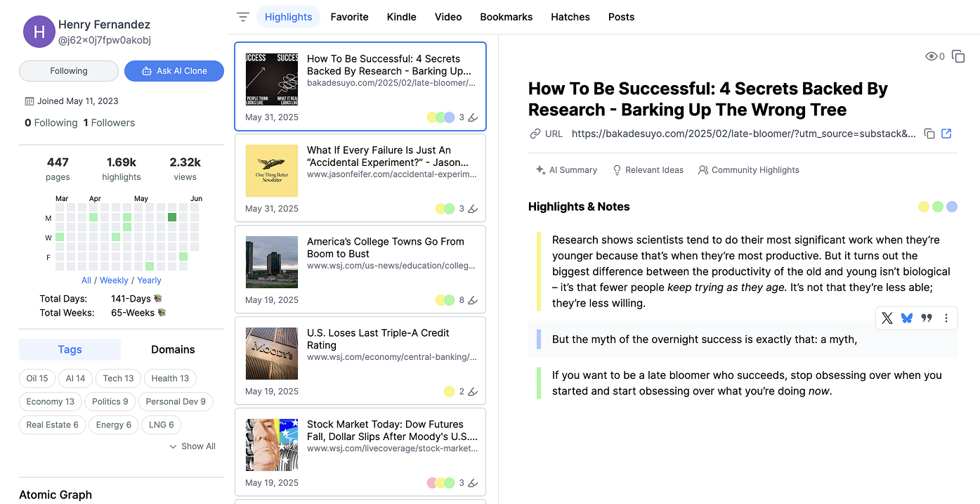The width and height of the screenshot is (980, 504).
Task: Select the AI 14 tag
Action: [x=75, y=378]
